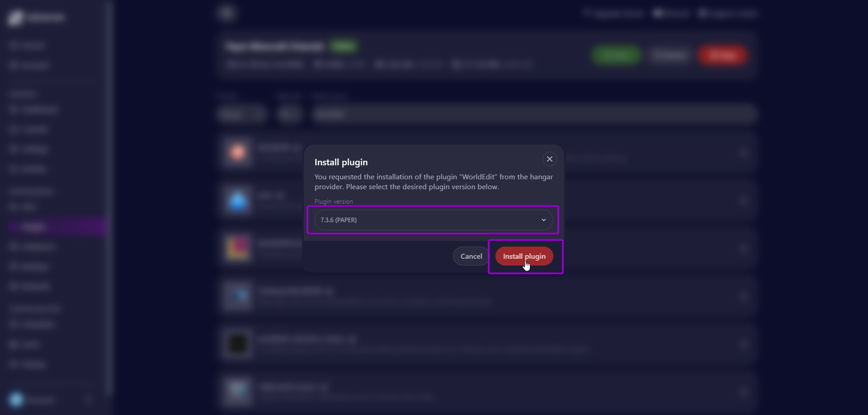The width and height of the screenshot is (868, 415).
Task: Click the orange round plugin thumbnail in the list
Action: tap(238, 152)
